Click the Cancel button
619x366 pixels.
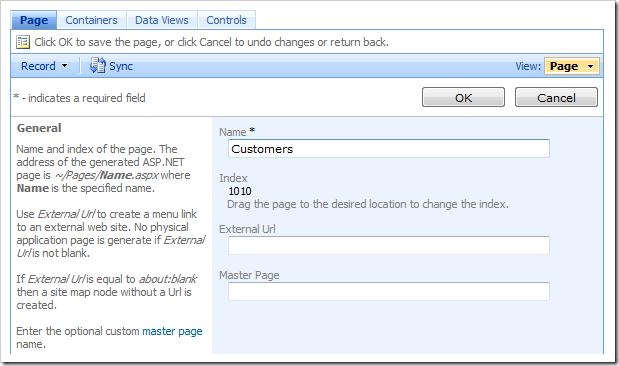[556, 98]
